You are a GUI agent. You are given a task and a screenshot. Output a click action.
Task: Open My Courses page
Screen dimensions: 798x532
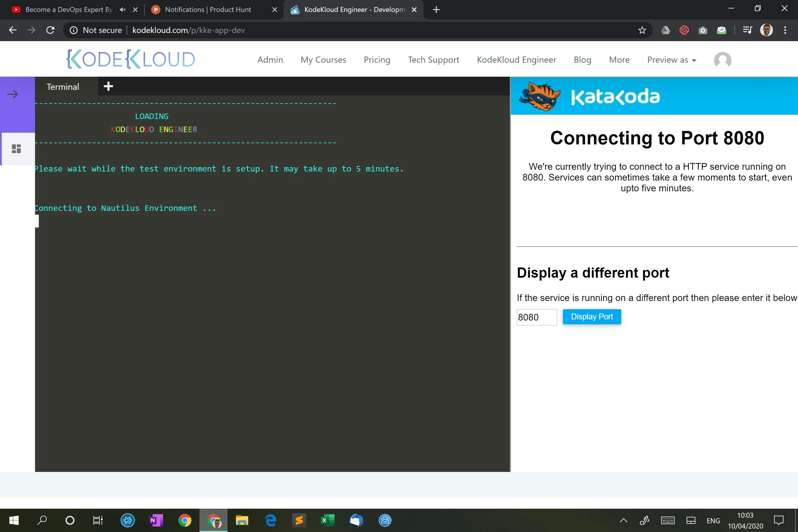[x=323, y=60]
